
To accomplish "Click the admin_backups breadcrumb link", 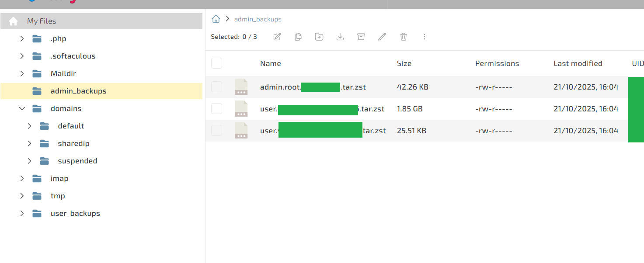I will click(258, 19).
